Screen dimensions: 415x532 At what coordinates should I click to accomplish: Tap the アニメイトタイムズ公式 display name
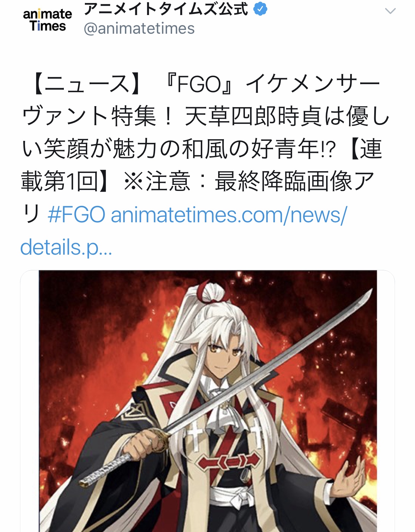pos(166,9)
